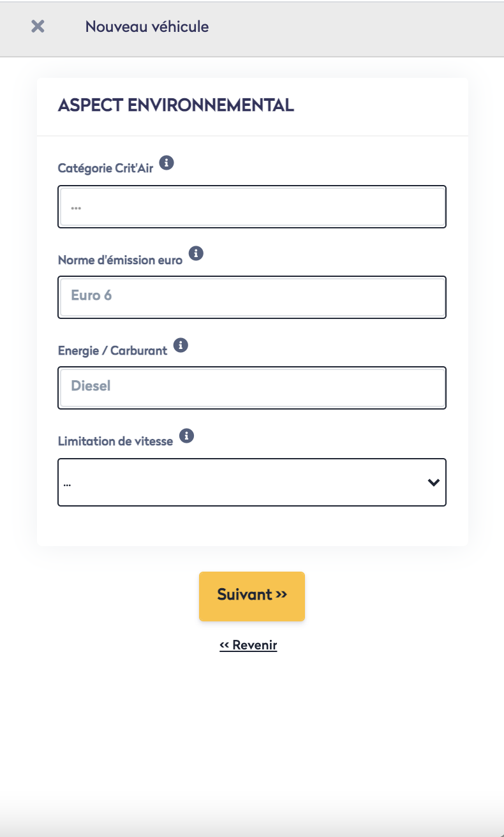Click the Catégorie Crit'Air label text

pos(105,168)
